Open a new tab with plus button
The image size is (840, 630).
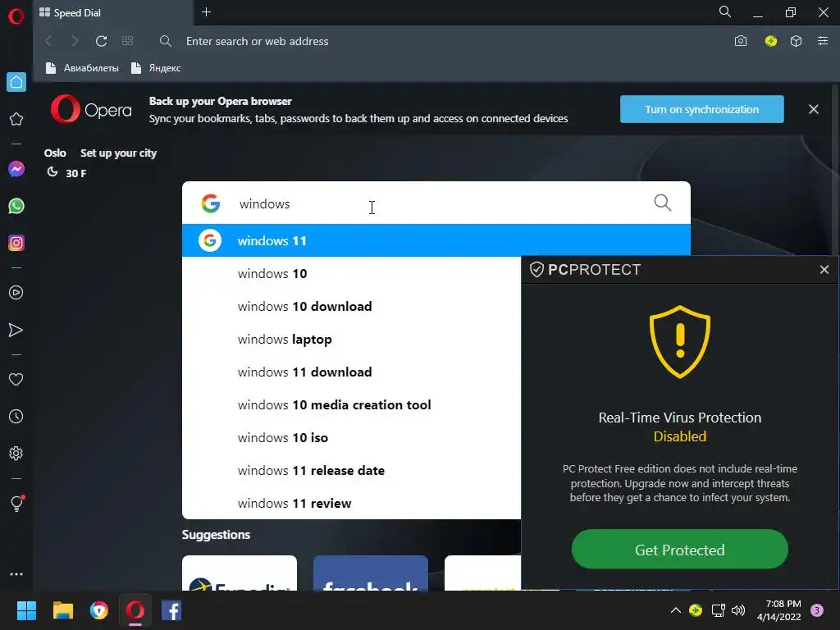tap(206, 11)
